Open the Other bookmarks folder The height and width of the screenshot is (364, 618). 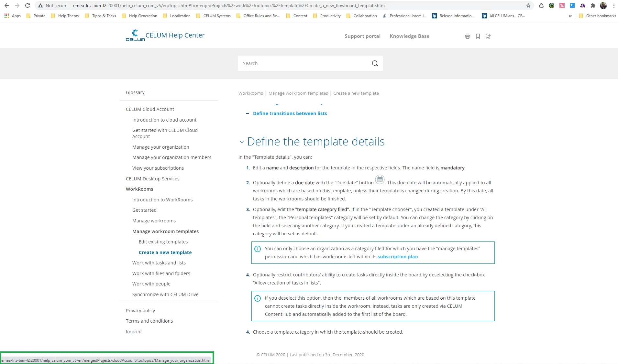point(597,16)
